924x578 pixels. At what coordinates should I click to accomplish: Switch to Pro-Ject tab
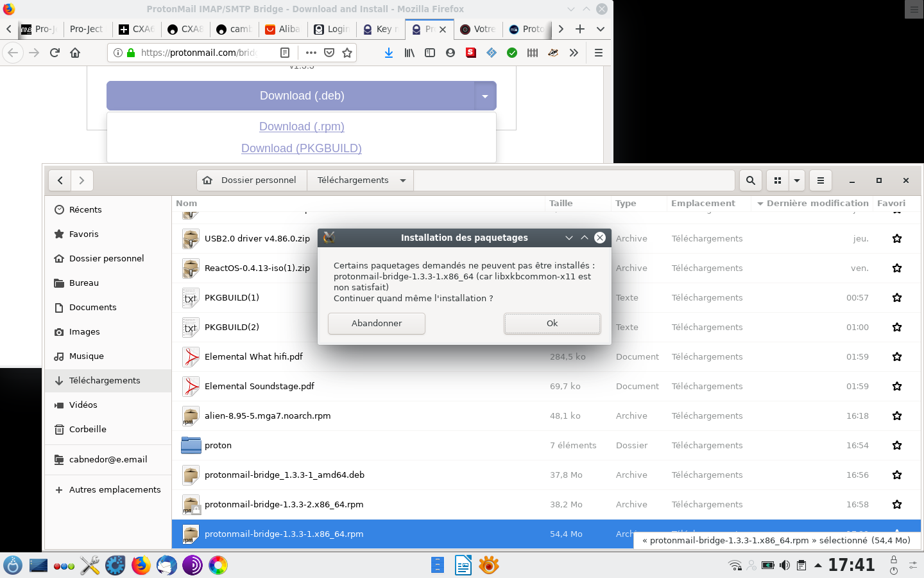pos(87,29)
